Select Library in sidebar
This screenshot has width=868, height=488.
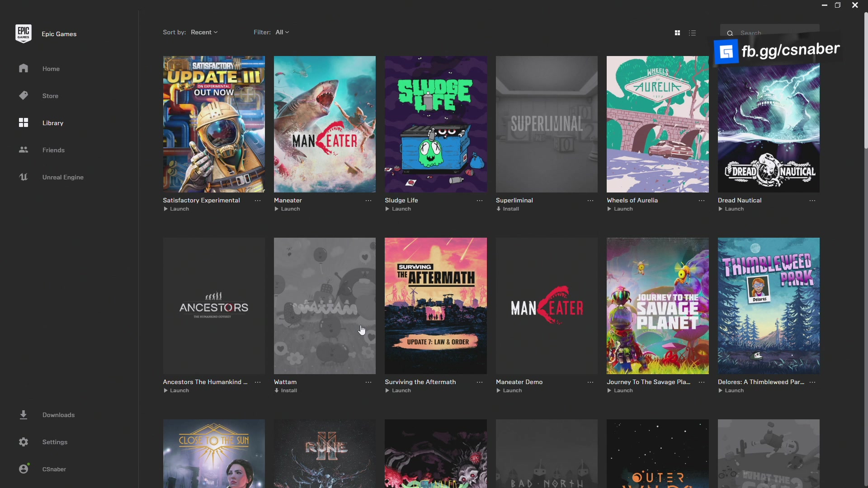tap(53, 123)
